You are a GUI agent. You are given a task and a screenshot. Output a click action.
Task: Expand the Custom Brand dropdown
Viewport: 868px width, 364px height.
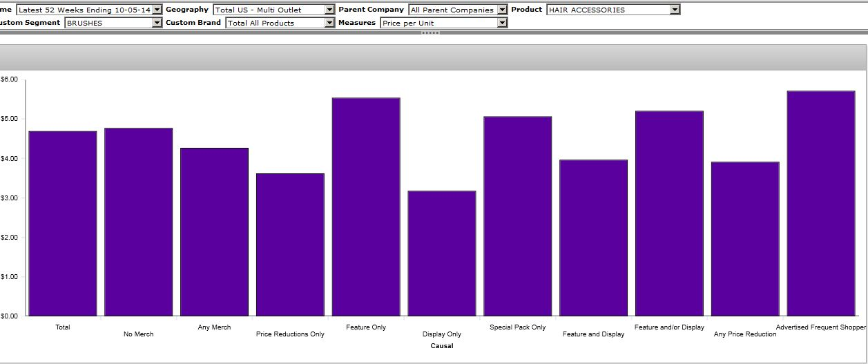tap(329, 23)
